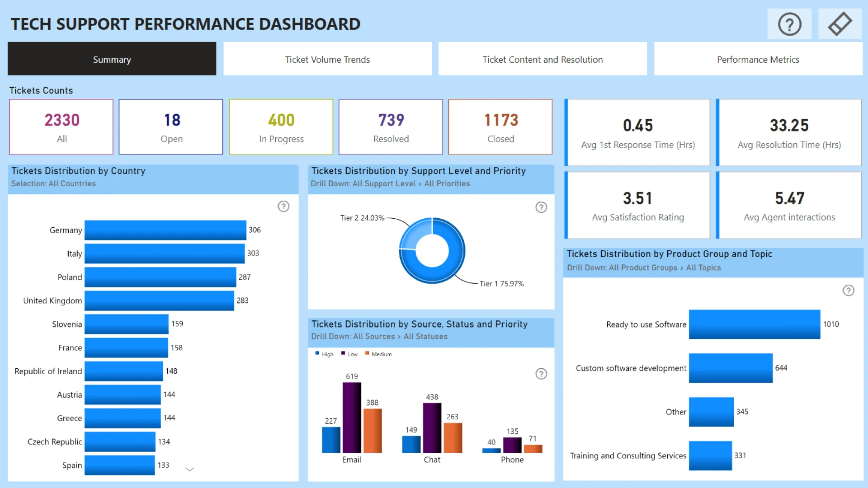Screen dimensions: 868x488
Task: Switch to the Summary tab
Action: [x=112, y=59]
